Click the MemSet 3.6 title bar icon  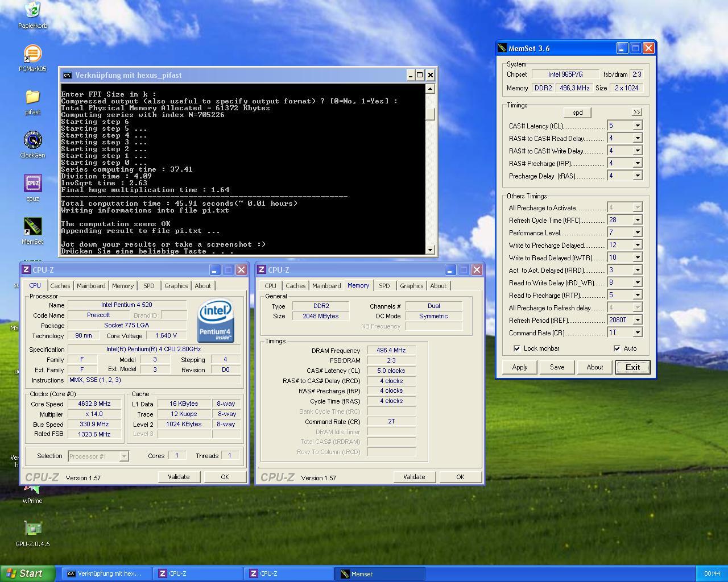(x=502, y=48)
